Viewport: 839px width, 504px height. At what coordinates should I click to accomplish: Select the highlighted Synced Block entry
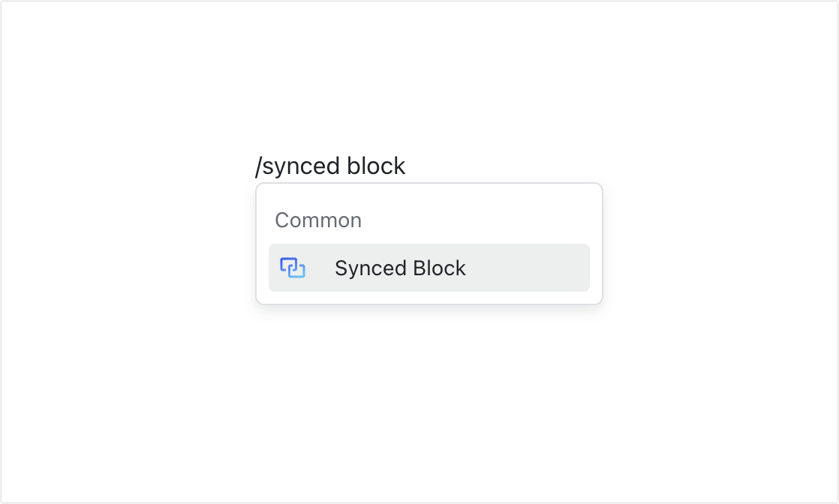429,268
